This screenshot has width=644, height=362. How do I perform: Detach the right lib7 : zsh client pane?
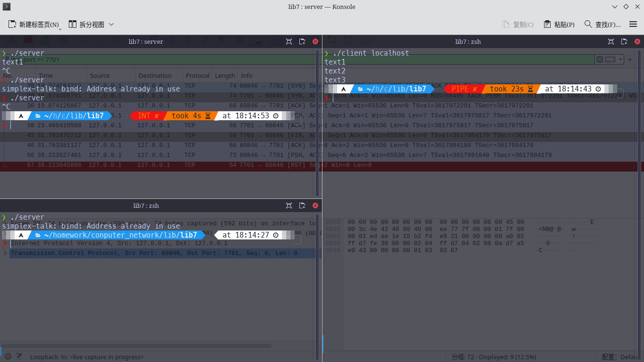pyautogui.click(x=624, y=41)
